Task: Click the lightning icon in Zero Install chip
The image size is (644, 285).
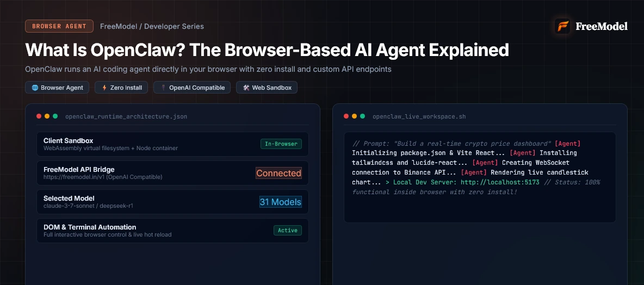Action: coord(104,88)
